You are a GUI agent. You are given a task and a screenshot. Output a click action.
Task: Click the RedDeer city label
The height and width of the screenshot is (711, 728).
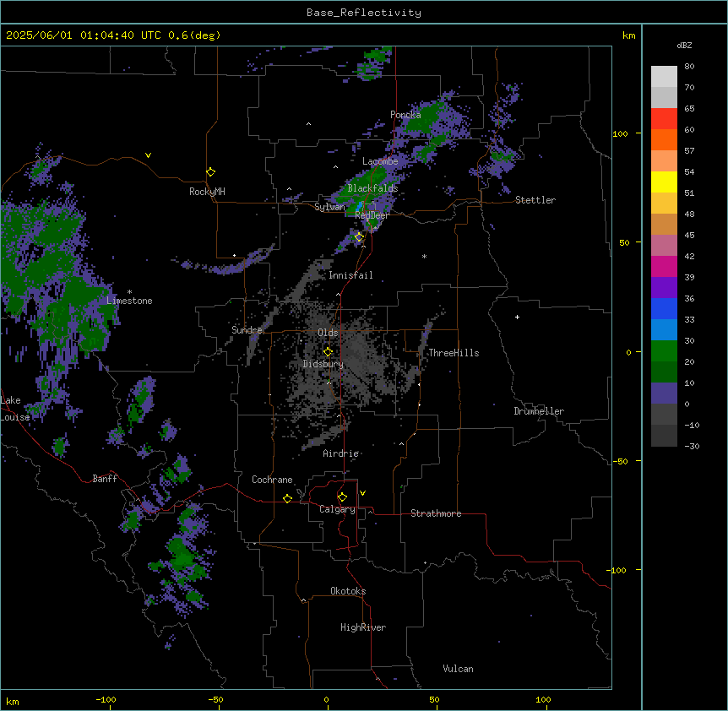point(372,215)
